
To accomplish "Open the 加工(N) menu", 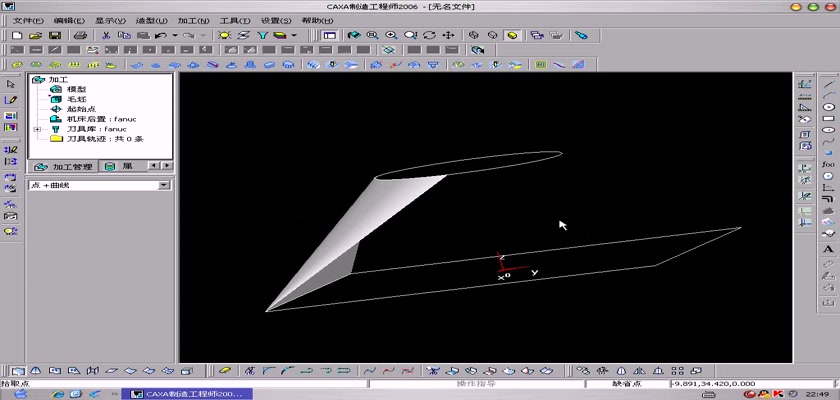I will 193,20.
